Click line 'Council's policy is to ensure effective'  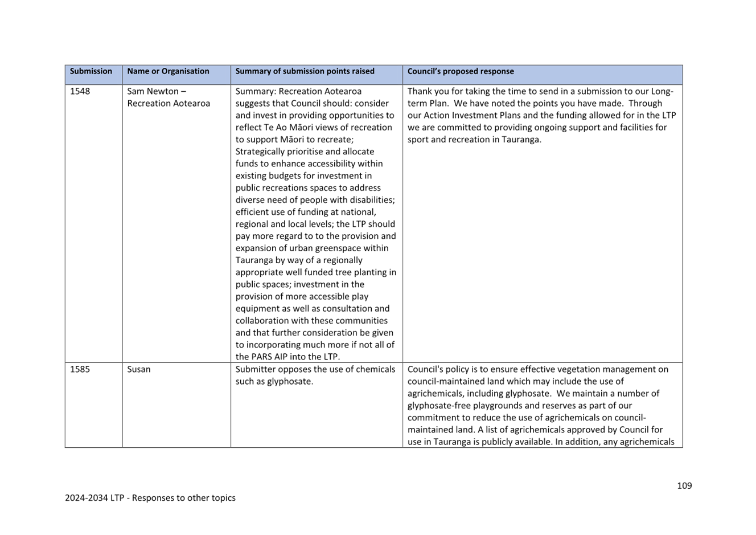point(538,369)
